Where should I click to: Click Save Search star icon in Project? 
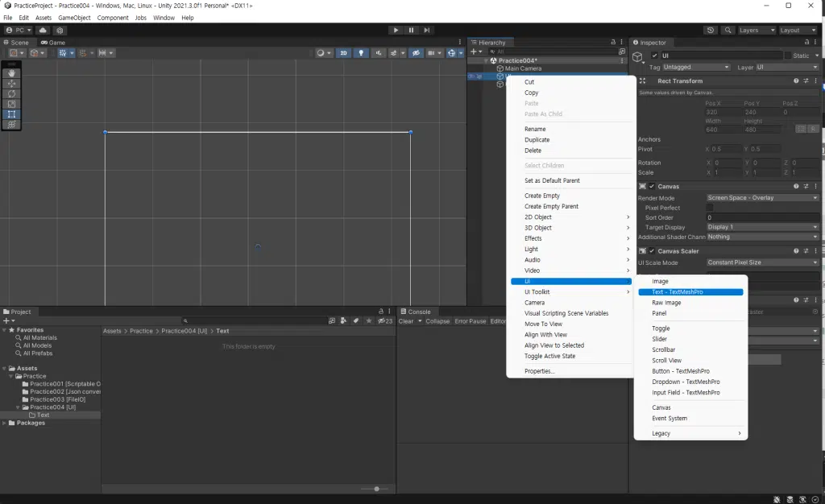(x=369, y=320)
